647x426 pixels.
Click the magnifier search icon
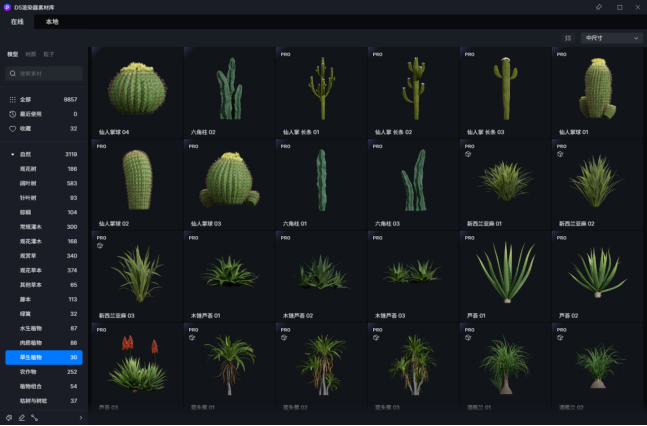pos(13,73)
